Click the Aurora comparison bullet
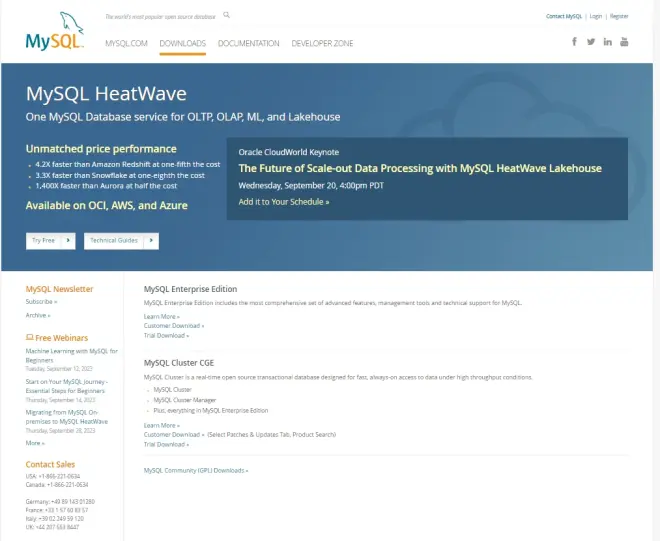The width and height of the screenshot is (660, 541). (106, 186)
